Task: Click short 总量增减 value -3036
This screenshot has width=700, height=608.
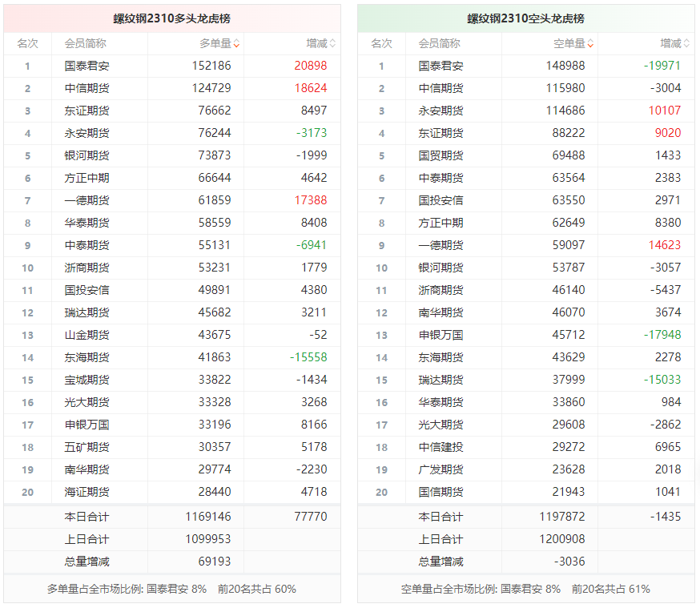Action: click(569, 562)
